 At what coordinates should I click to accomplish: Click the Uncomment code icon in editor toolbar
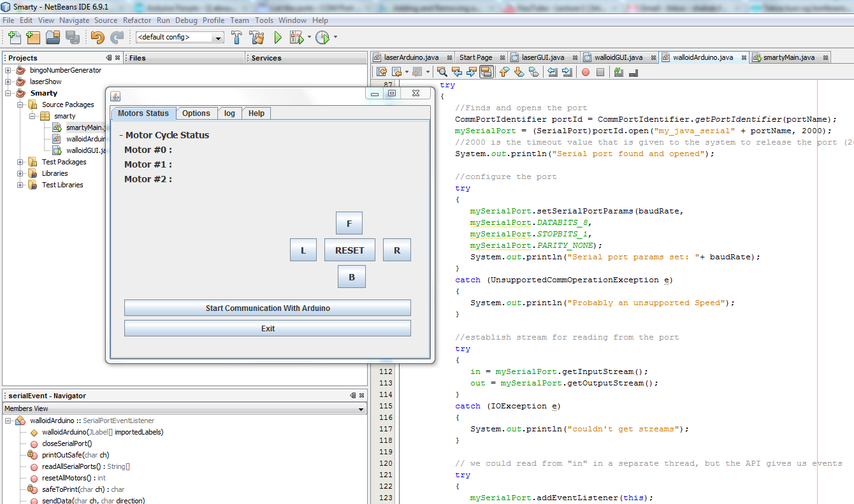click(633, 71)
